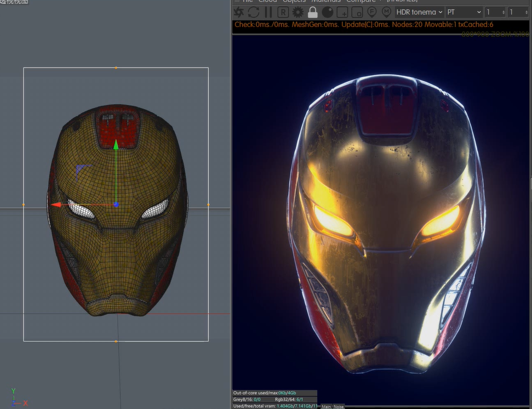Screen dimensions: 532x409
Task: Click the first numeric stepper field
Action: [495, 12]
